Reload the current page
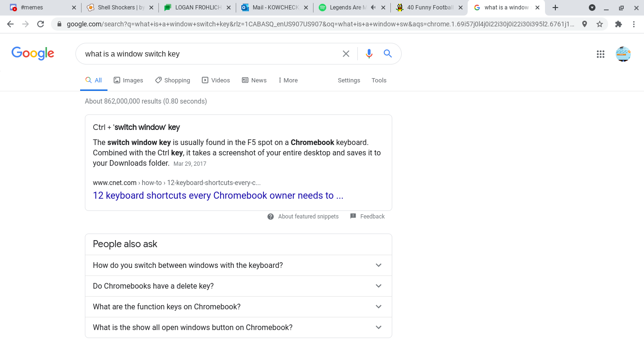This screenshot has width=644, height=339. tap(41, 24)
